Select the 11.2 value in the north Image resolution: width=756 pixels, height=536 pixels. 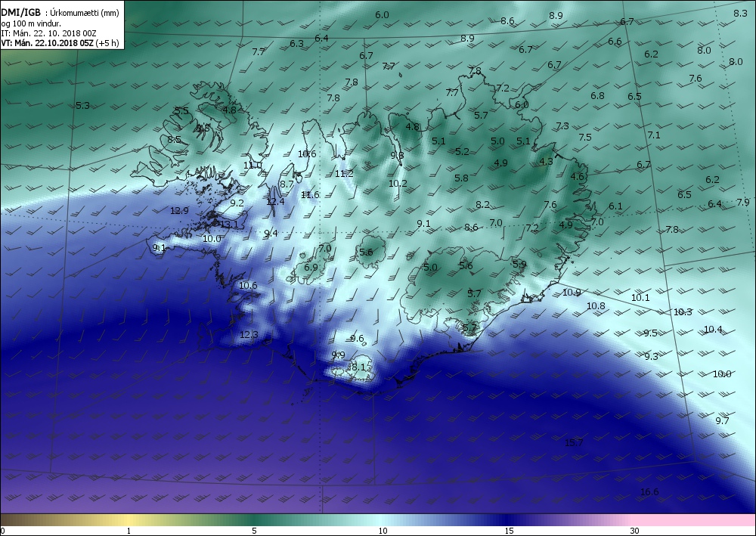pyautogui.click(x=344, y=174)
